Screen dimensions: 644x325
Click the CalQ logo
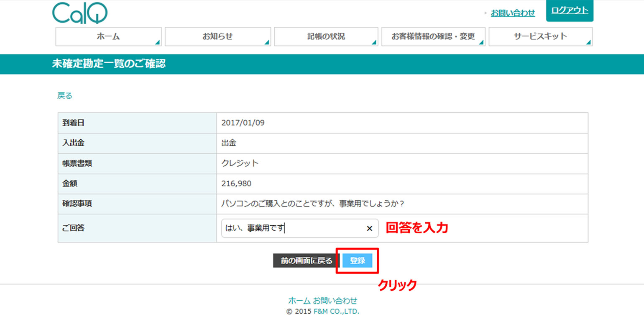point(80,13)
